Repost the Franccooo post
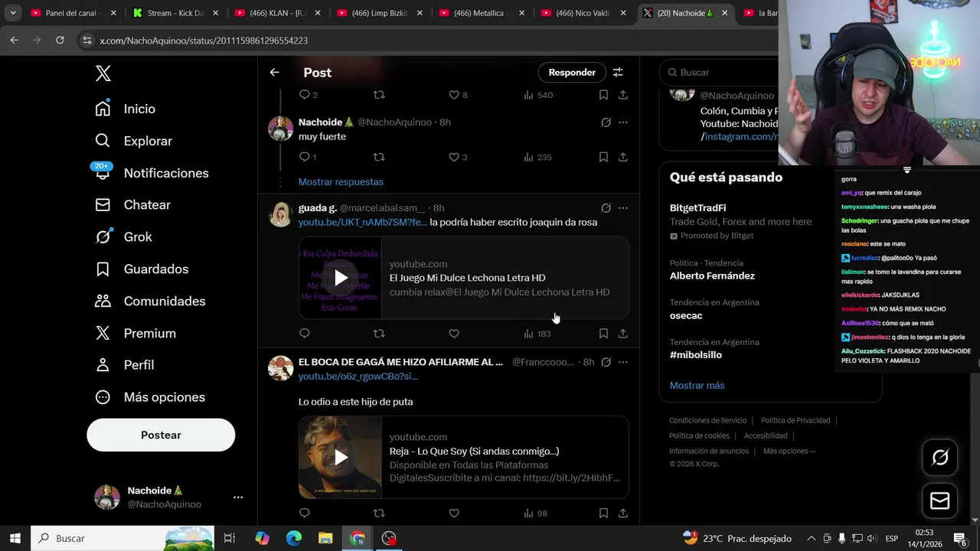Image resolution: width=980 pixels, height=551 pixels. point(378,514)
